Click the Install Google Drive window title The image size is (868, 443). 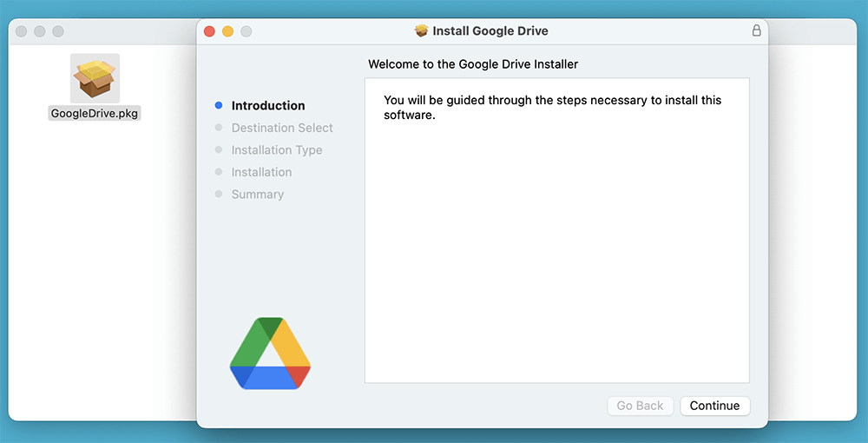coord(490,31)
